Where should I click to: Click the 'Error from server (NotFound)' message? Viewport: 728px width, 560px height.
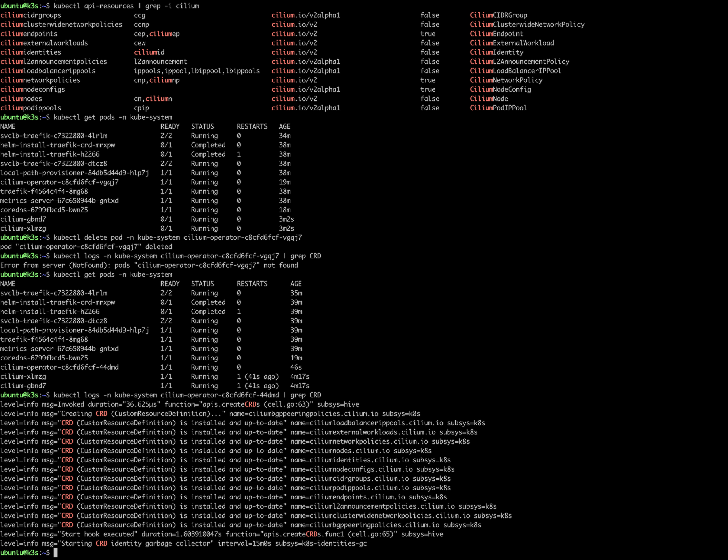(149, 265)
